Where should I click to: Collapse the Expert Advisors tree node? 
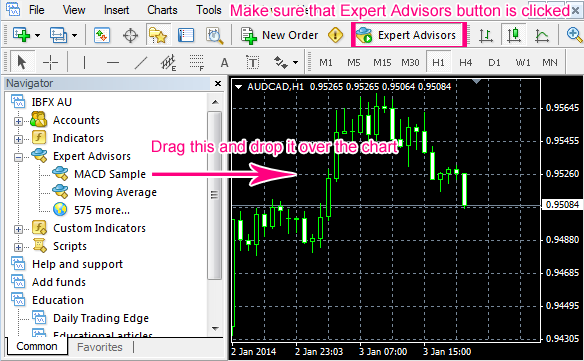click(x=18, y=157)
